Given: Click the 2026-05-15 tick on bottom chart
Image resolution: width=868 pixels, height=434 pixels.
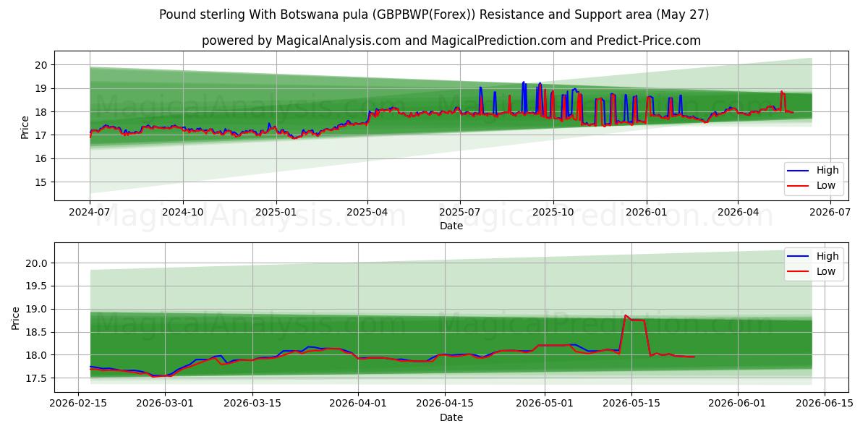Looking at the screenshot, I should pos(631,404).
